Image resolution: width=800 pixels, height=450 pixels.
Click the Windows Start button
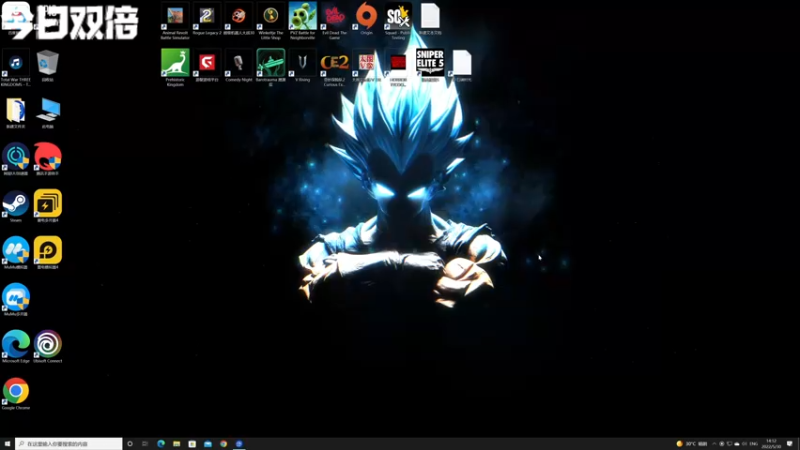[7, 444]
